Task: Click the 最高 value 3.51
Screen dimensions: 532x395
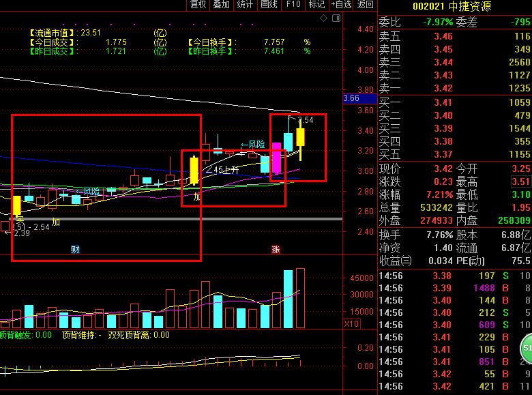Action: click(x=521, y=182)
